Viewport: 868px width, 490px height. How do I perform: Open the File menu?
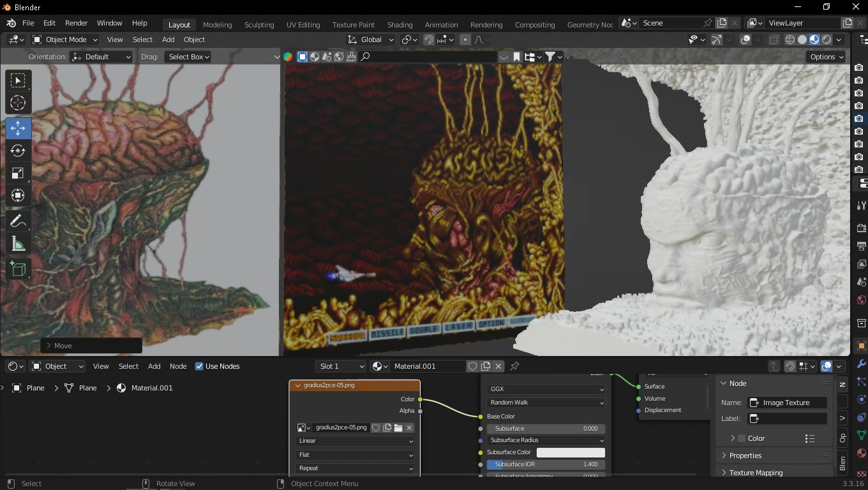coord(28,23)
